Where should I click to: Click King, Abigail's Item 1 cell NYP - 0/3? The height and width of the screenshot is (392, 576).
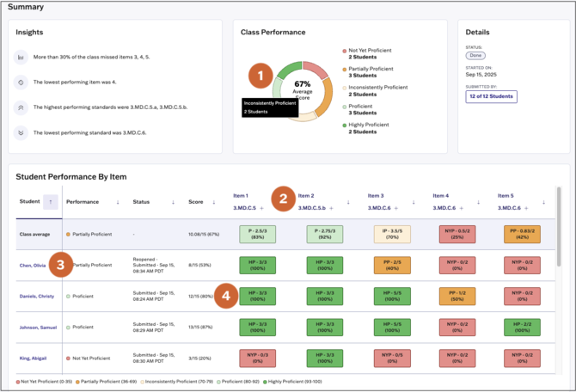[x=258, y=358]
